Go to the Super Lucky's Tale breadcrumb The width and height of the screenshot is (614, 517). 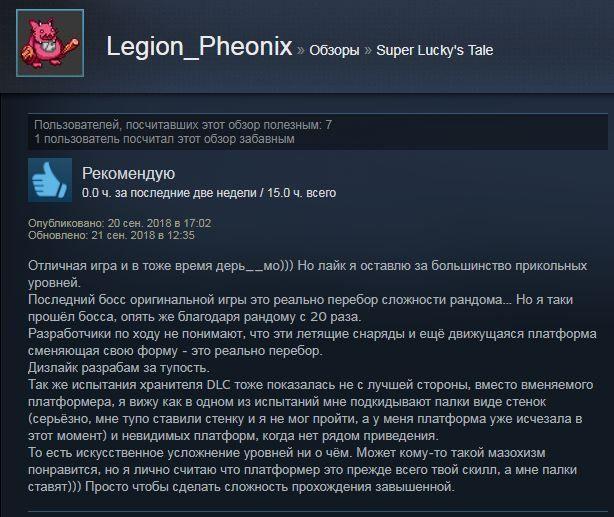point(435,50)
